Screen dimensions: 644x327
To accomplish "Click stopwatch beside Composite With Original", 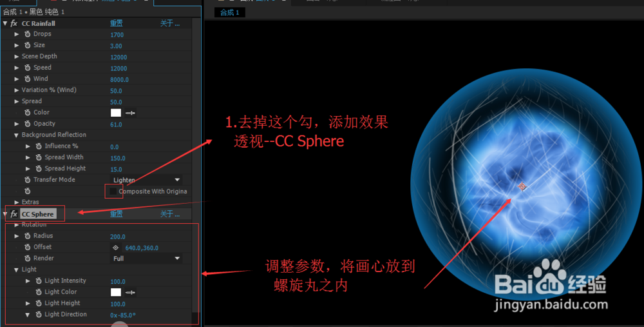I will pyautogui.click(x=28, y=191).
